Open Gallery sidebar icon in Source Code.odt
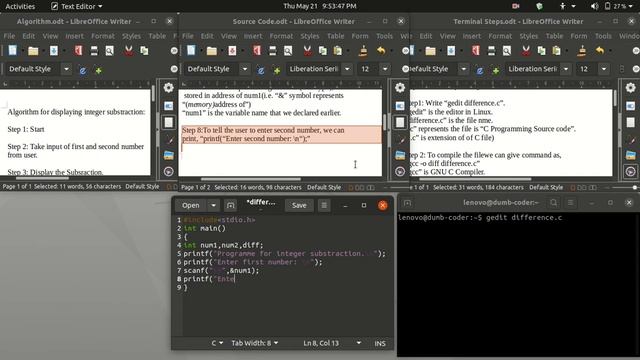The height and width of the screenshot is (360, 640). (x=400, y=155)
